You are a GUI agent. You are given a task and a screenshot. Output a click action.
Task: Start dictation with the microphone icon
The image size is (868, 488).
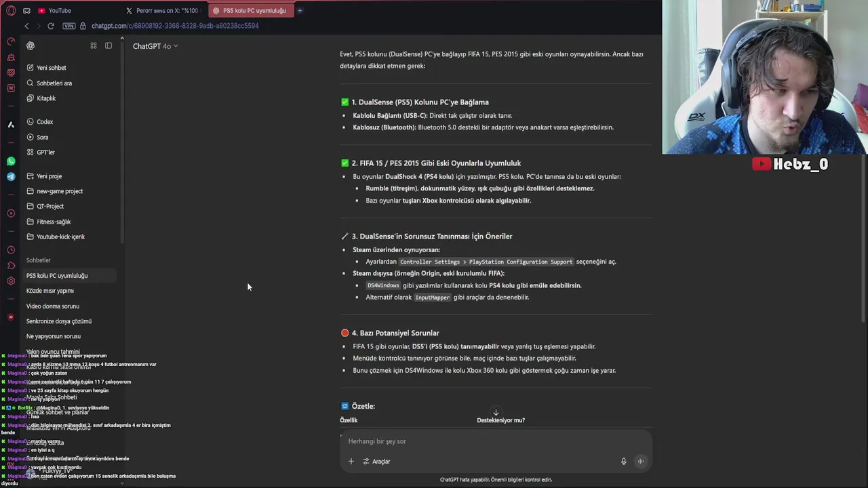[x=624, y=462]
